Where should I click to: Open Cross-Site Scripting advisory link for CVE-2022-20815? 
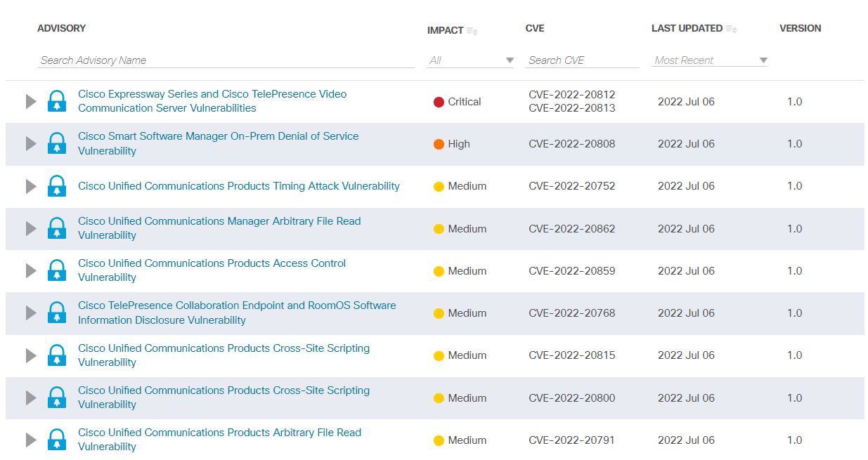pyautogui.click(x=224, y=355)
